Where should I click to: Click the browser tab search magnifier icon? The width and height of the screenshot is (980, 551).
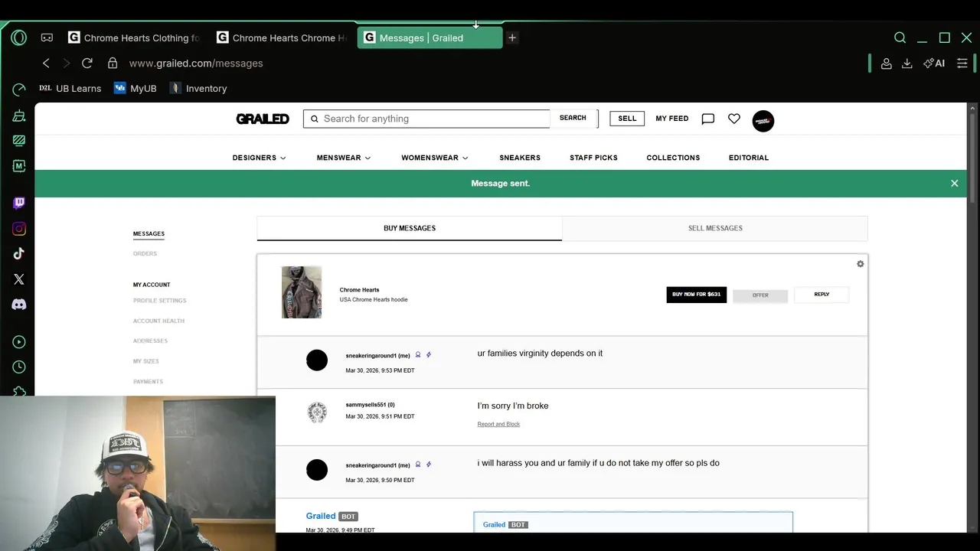(900, 37)
